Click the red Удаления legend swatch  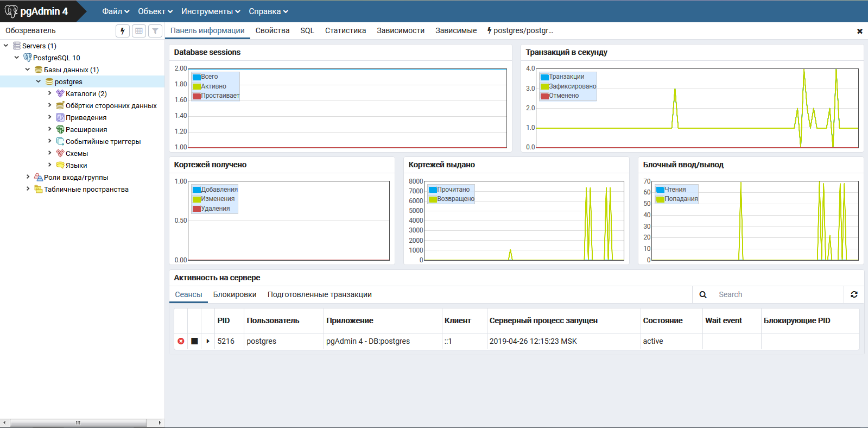197,209
